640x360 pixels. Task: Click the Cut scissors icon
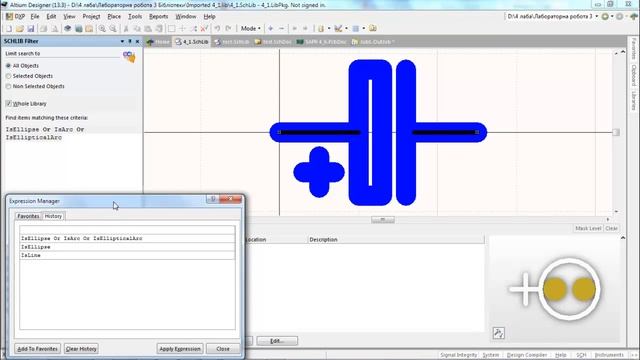[x=126, y=29]
